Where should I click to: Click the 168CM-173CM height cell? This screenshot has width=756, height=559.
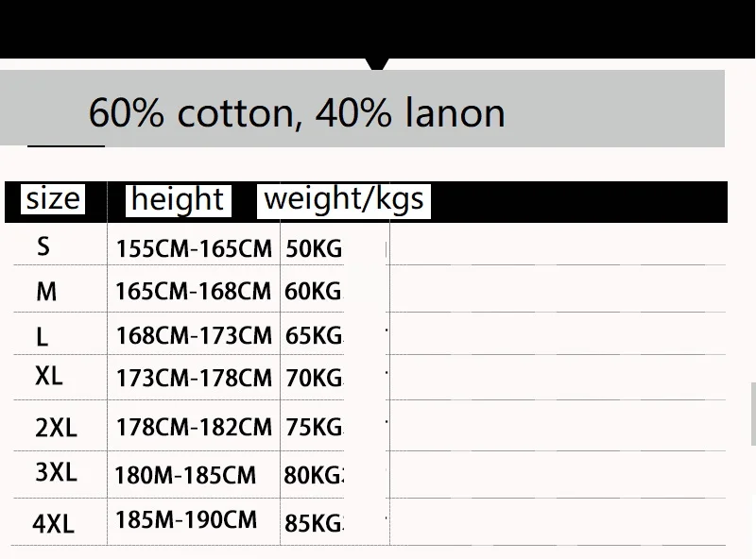click(x=194, y=335)
